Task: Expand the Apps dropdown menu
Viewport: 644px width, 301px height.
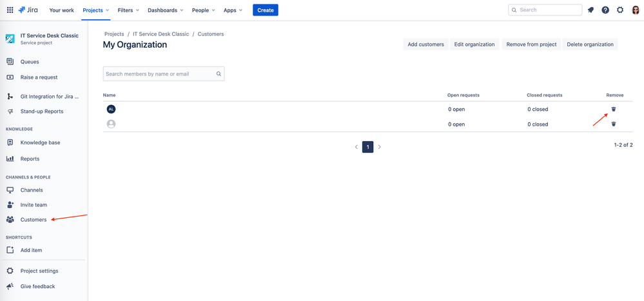Action: (233, 10)
